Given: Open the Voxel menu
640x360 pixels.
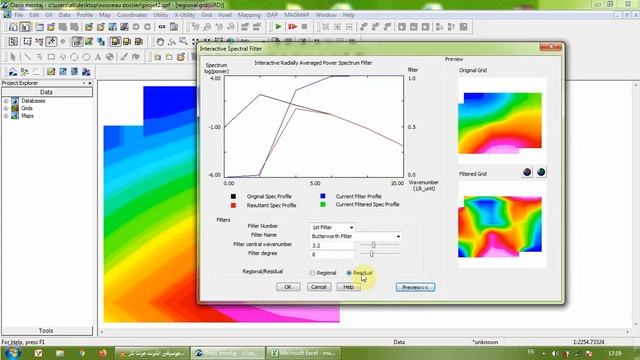Looking at the screenshot, I should [225, 15].
